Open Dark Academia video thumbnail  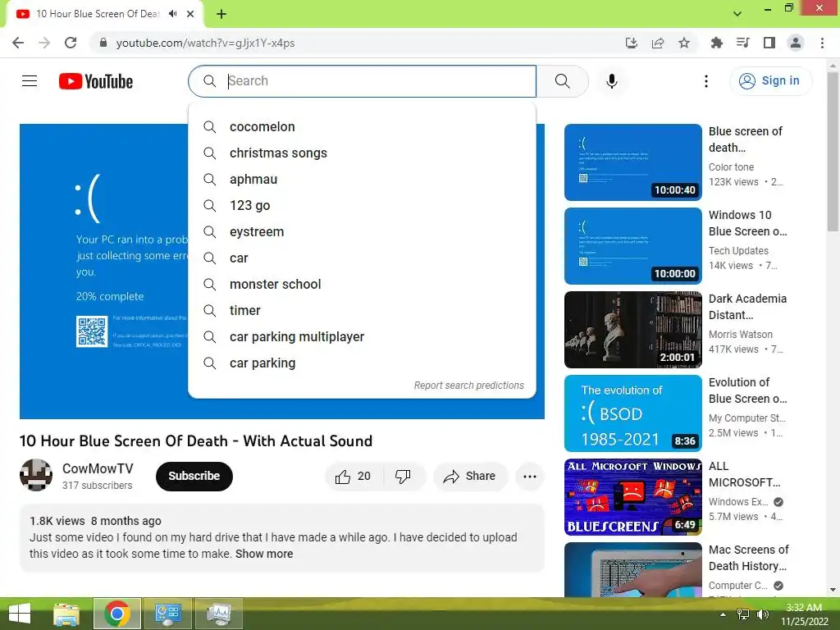pos(632,330)
